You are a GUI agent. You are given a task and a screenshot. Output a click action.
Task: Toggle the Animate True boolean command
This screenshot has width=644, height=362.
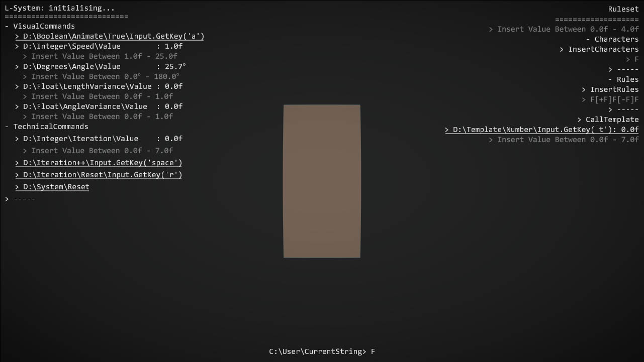point(110,36)
